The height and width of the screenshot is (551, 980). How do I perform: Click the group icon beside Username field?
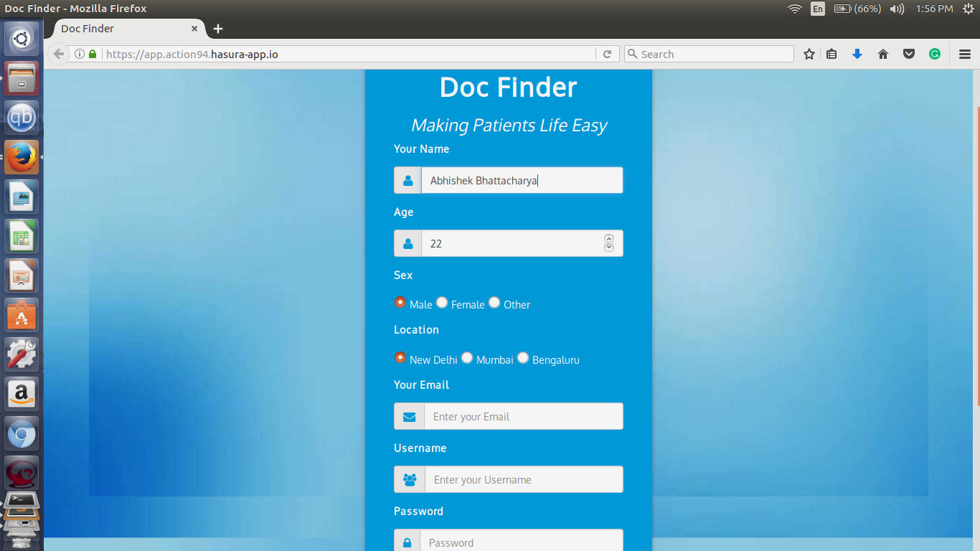click(x=410, y=479)
